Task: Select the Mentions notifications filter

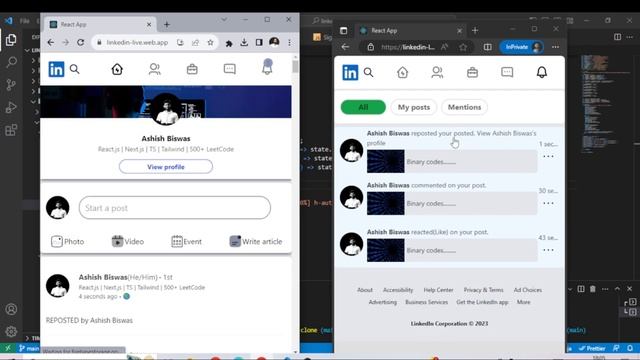Action: (x=464, y=107)
